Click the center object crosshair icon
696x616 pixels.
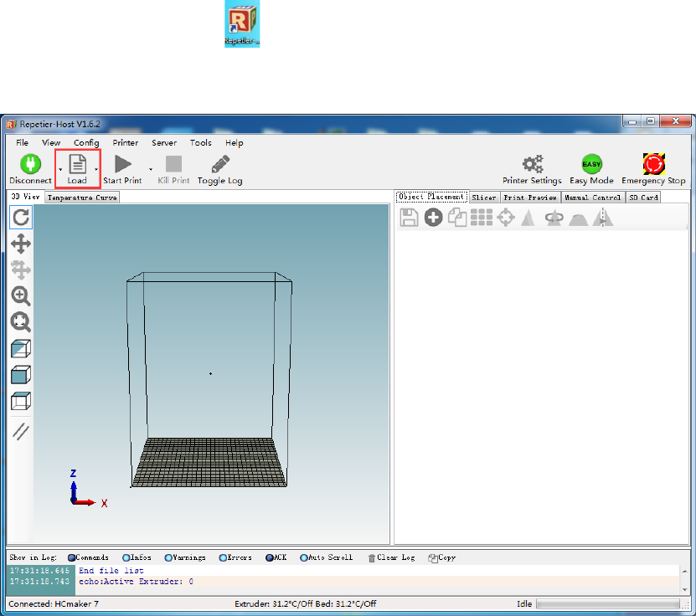pyautogui.click(x=506, y=218)
